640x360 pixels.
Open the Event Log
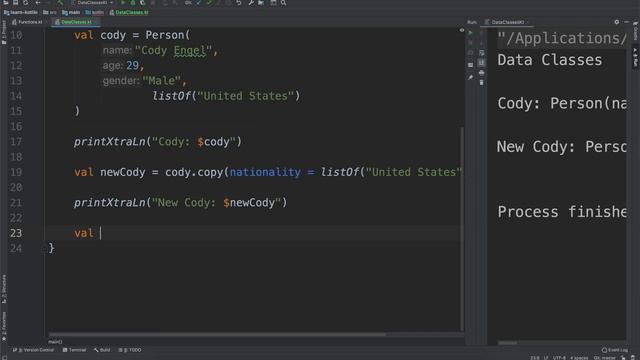[x=615, y=350]
